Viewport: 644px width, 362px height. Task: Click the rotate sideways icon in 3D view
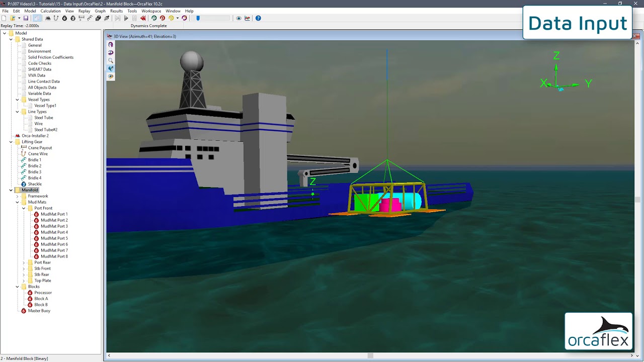[111, 52]
